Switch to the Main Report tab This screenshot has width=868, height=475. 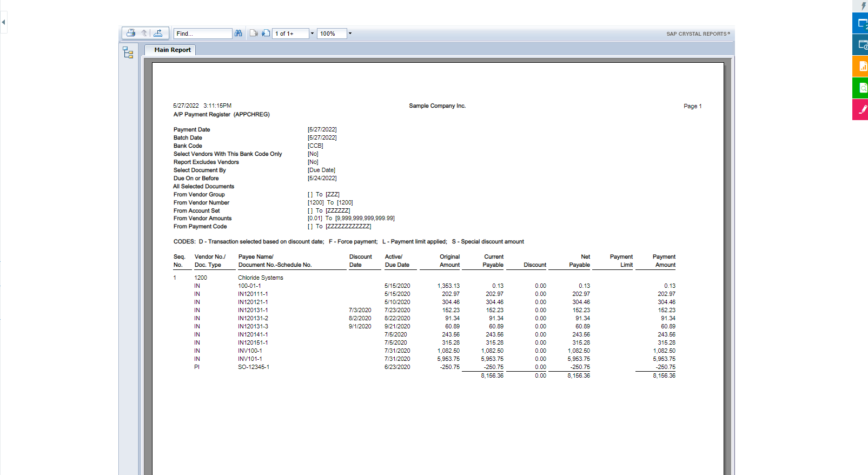click(x=172, y=50)
